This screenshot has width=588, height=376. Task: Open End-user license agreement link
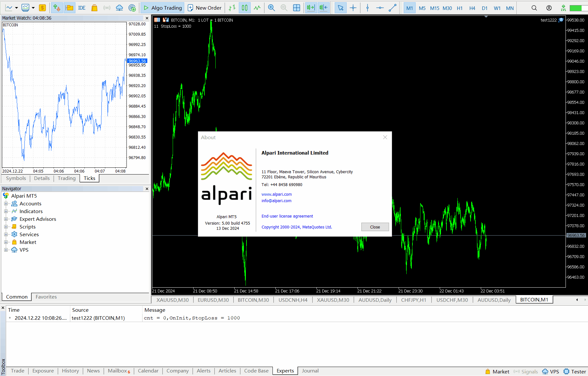(x=287, y=216)
